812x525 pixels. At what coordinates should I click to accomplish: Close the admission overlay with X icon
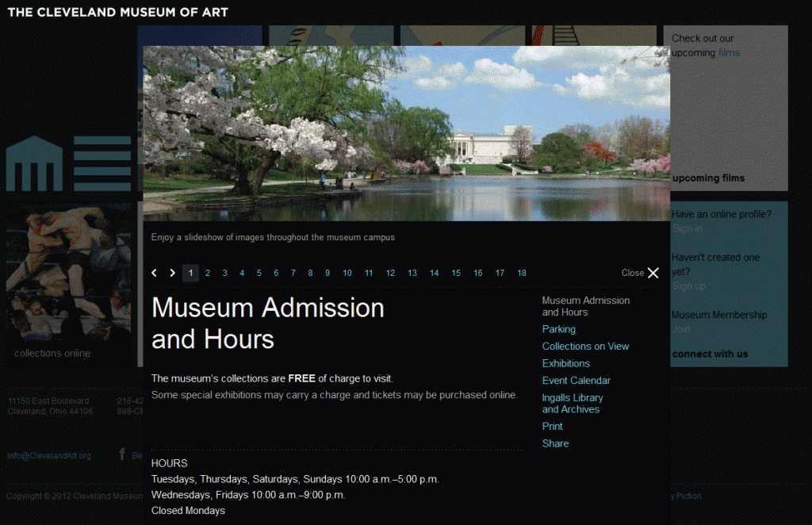[x=653, y=273]
